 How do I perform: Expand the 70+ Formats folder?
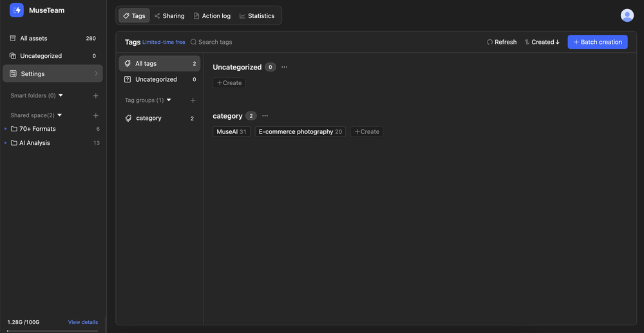pos(6,129)
